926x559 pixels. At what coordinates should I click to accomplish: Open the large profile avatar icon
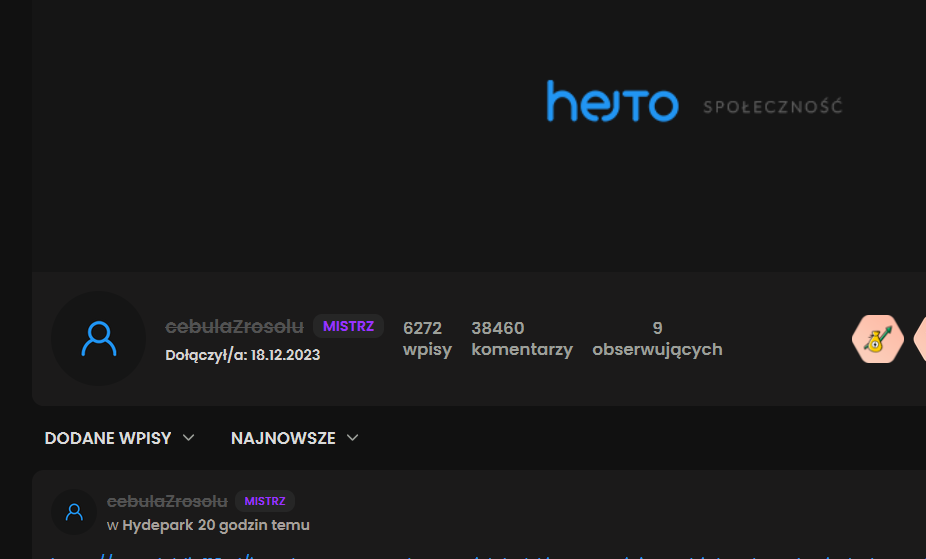pos(98,339)
